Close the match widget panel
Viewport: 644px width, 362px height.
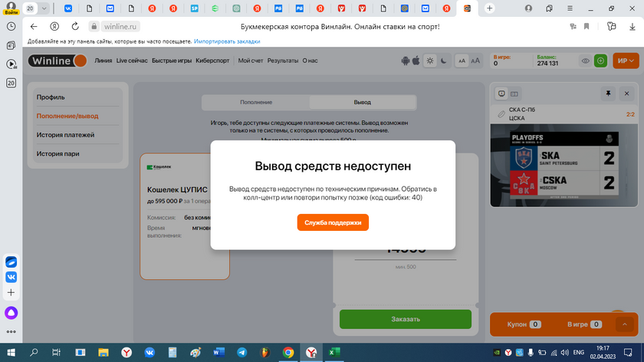[x=627, y=94]
